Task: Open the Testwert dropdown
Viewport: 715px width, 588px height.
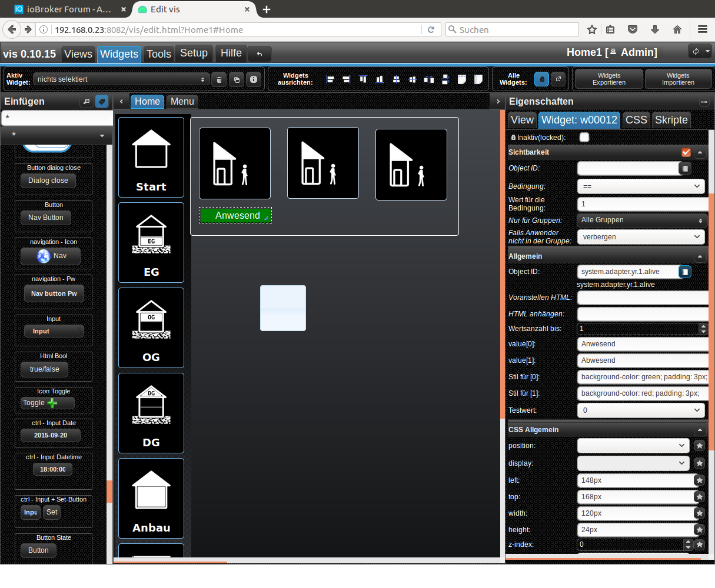Action: 641,410
